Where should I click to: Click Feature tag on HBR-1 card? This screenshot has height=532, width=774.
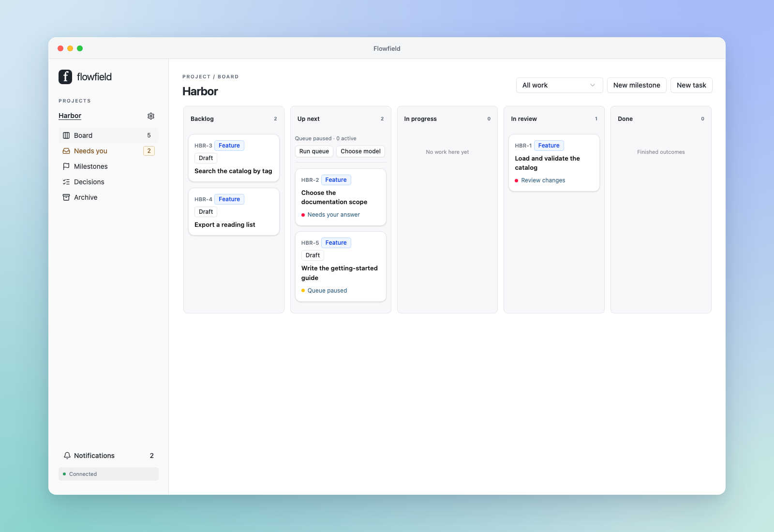pos(549,146)
